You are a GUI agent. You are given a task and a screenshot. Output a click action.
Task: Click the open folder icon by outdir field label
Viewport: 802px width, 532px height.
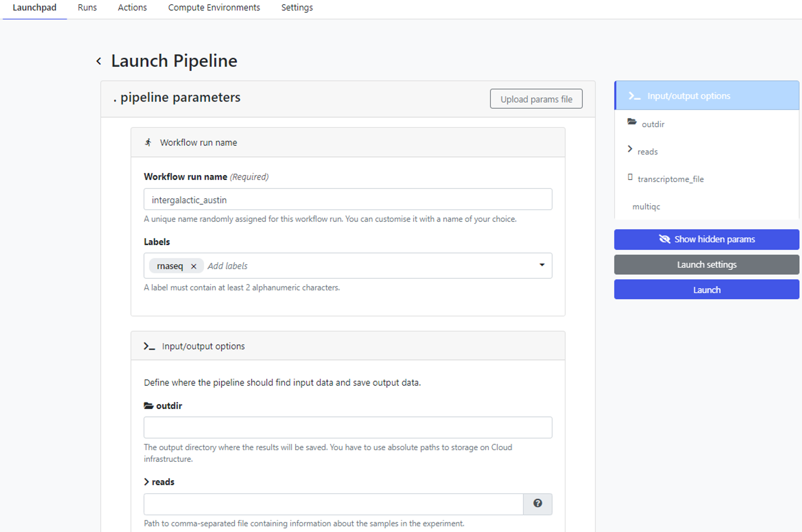(x=148, y=405)
